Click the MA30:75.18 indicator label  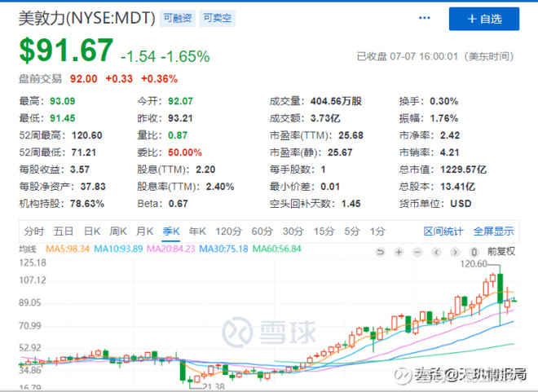(223, 249)
